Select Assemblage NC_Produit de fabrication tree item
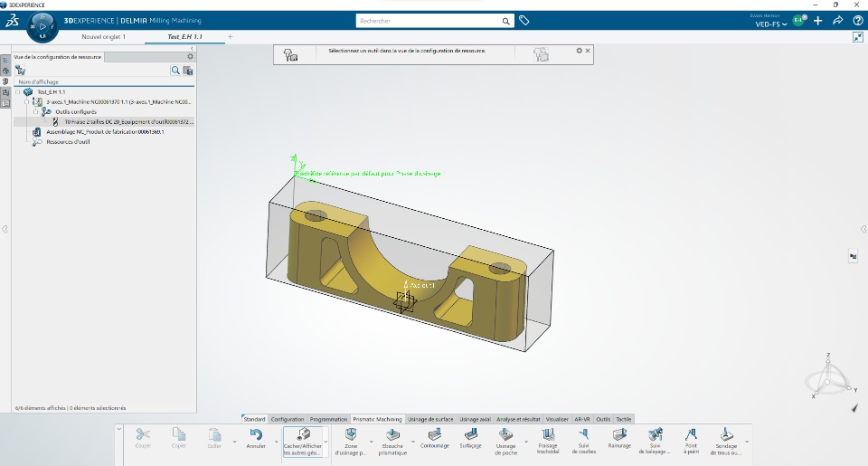 (x=105, y=132)
